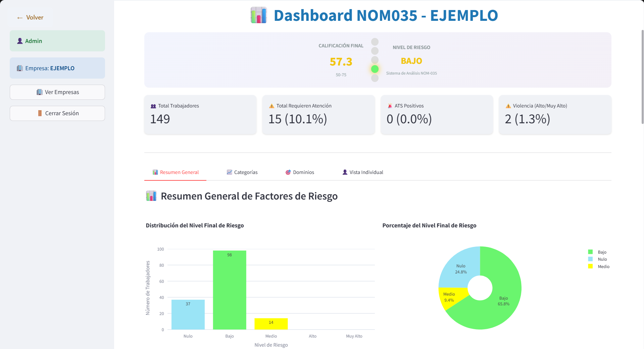The image size is (644, 349).
Task: Click the warning icon beside Violencia (Alto/Muy Alto)
Action: pos(508,106)
